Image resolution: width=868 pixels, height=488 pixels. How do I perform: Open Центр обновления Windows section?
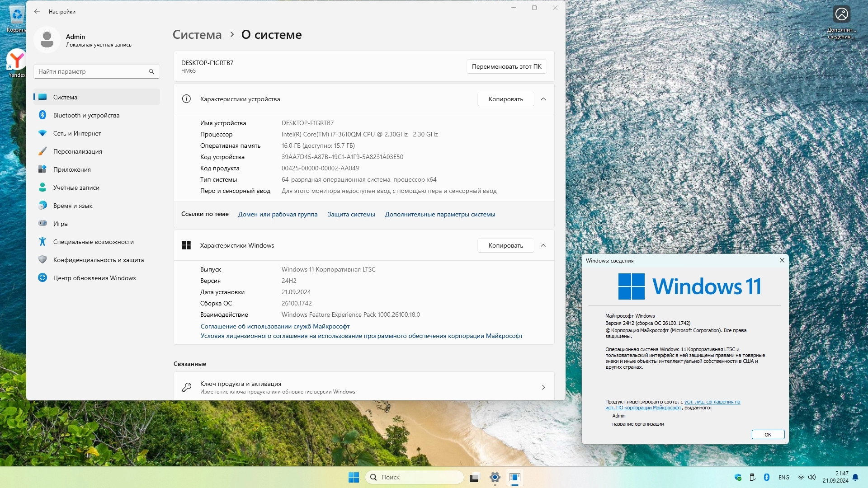[94, 278]
